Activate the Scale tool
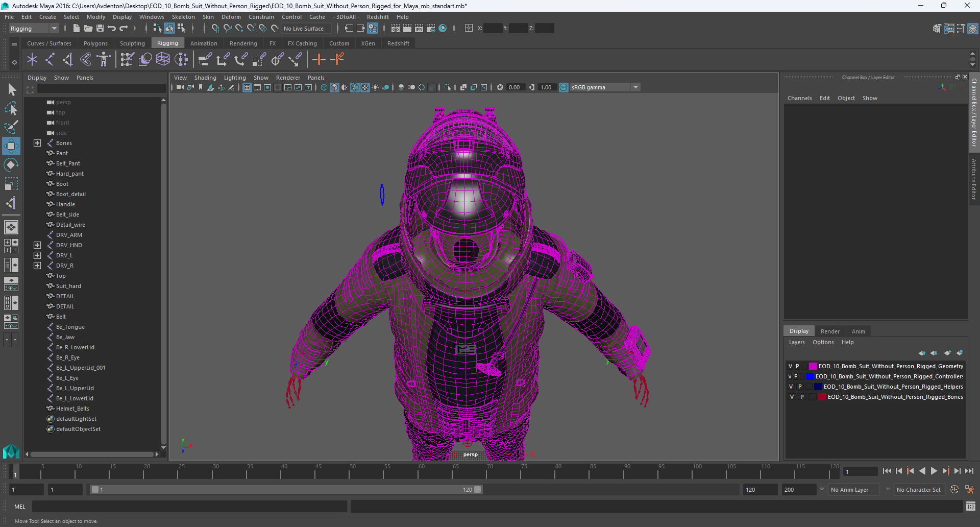Screen dimensions: 980x527 click(11, 183)
